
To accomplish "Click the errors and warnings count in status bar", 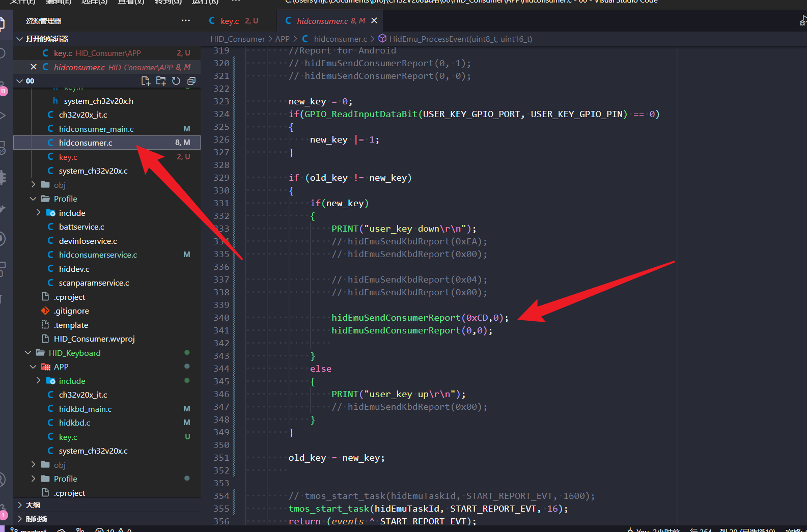I will coord(114,530).
